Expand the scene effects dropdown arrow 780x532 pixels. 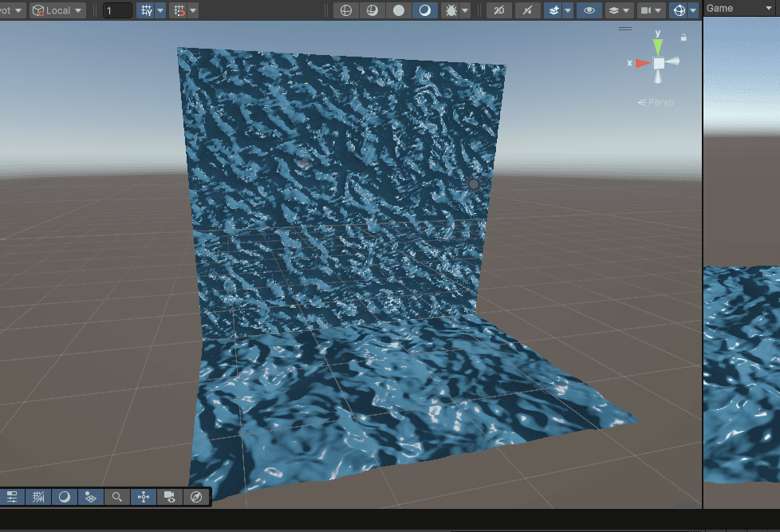tap(568, 10)
